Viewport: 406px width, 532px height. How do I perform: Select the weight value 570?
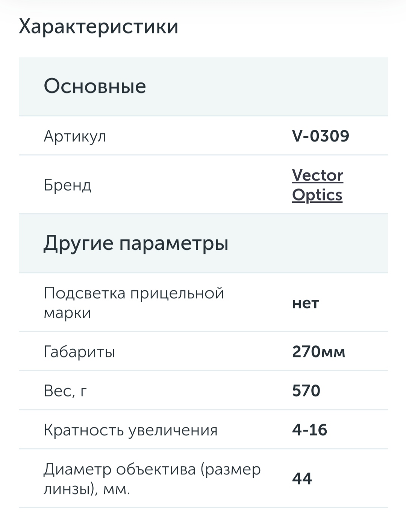click(x=306, y=391)
